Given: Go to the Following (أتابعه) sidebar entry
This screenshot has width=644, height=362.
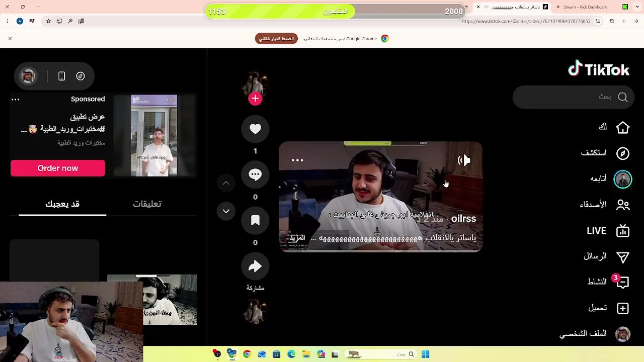Looking at the screenshot, I should pyautogui.click(x=610, y=179).
